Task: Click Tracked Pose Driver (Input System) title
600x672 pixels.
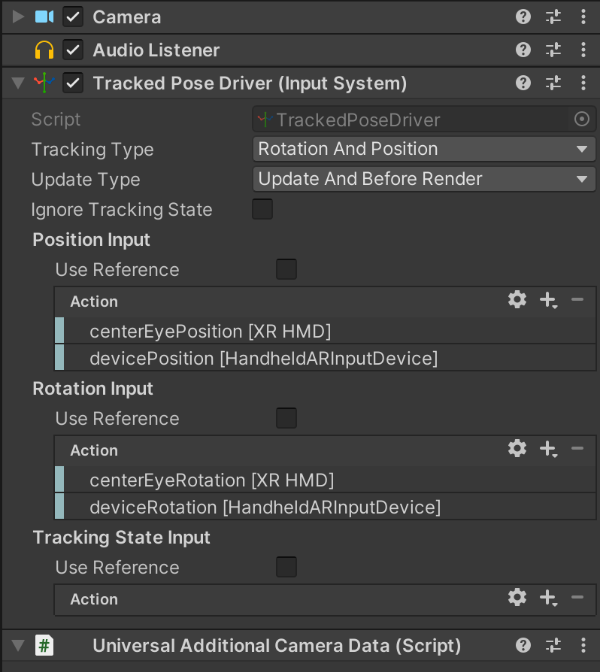Action: tap(250, 83)
